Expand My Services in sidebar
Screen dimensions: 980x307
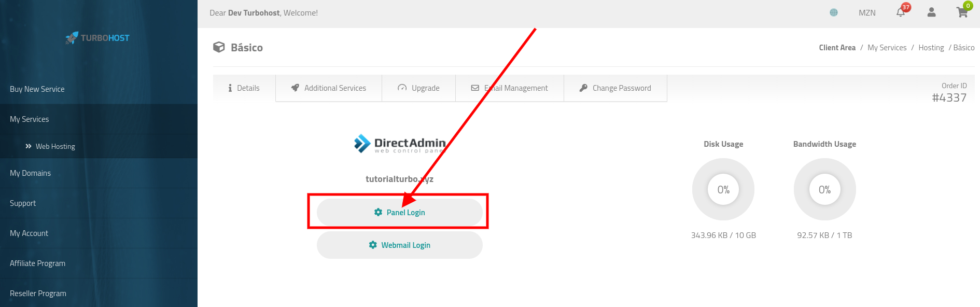(x=30, y=119)
